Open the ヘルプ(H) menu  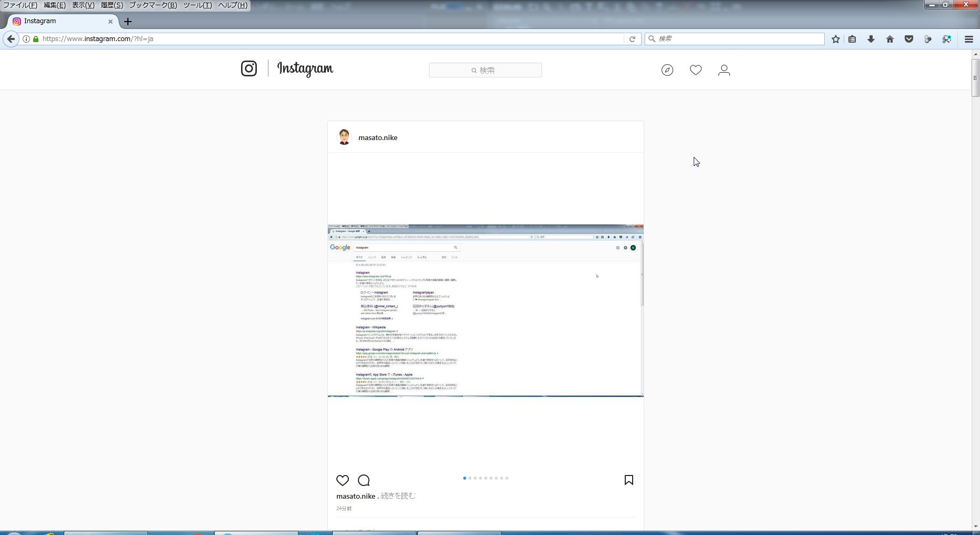tap(233, 5)
